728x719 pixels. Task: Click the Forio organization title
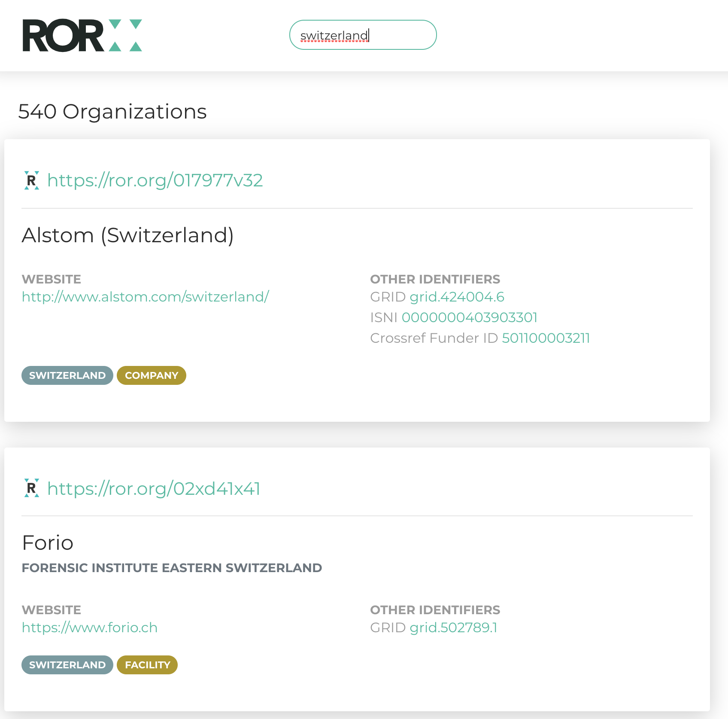point(48,543)
